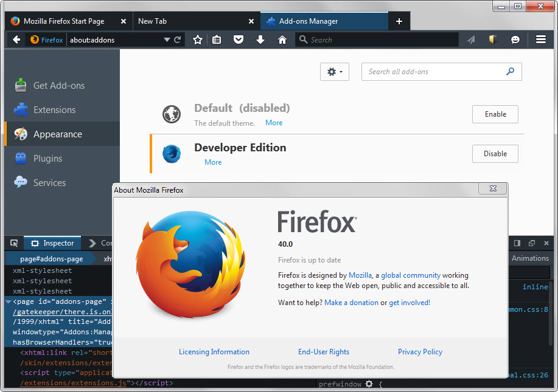Viewport: 558px width, 392px height.
Task: Select page#addons-page breadcrumb
Action: pyautogui.click(x=51, y=259)
